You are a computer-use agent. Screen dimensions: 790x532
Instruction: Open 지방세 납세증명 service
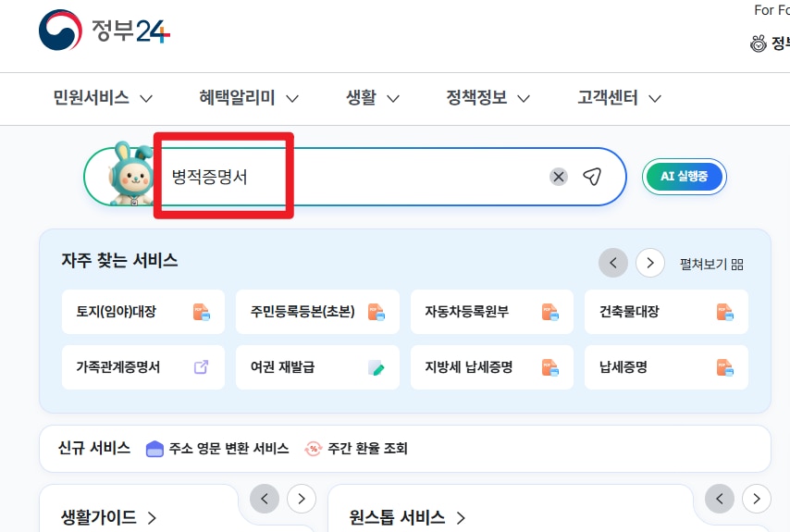(492, 367)
